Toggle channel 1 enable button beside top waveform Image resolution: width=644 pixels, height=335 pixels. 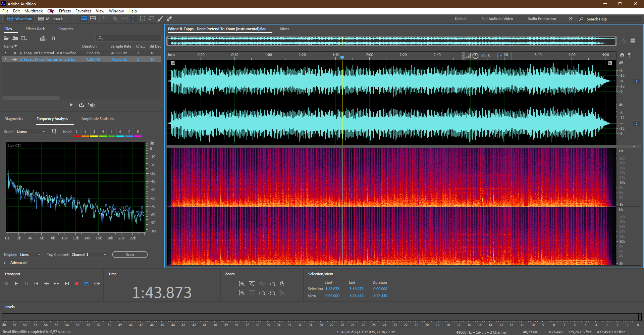636,81
